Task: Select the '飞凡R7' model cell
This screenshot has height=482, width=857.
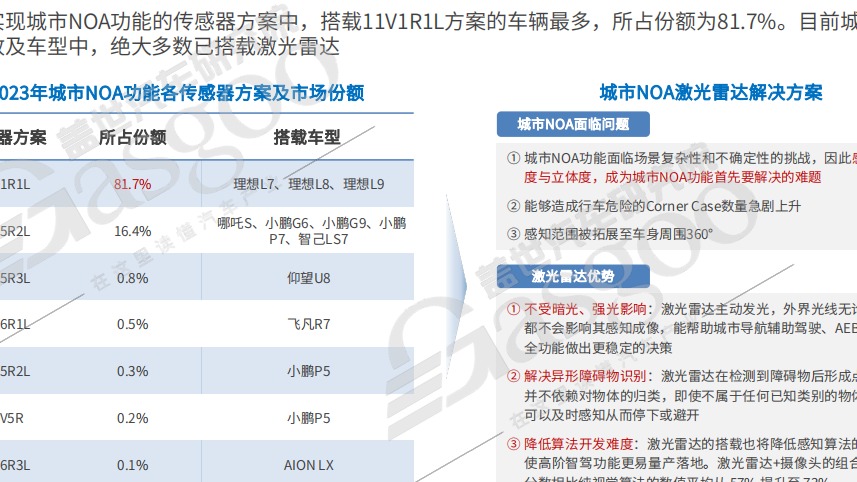Action: (308, 324)
